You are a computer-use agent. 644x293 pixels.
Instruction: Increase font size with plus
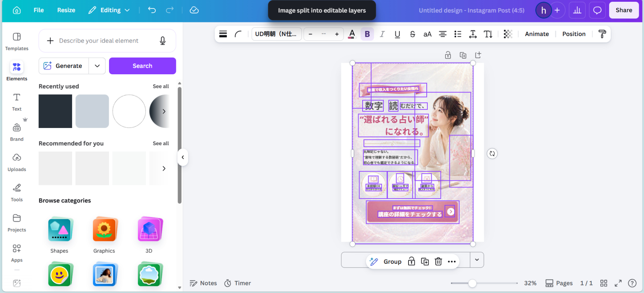point(337,34)
